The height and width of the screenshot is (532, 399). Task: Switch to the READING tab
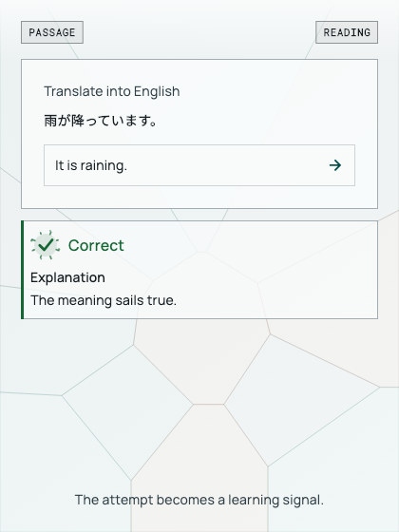click(x=347, y=32)
